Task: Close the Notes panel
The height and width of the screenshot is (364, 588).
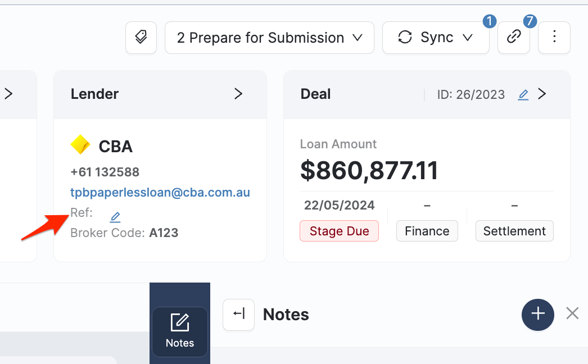Action: tap(572, 313)
